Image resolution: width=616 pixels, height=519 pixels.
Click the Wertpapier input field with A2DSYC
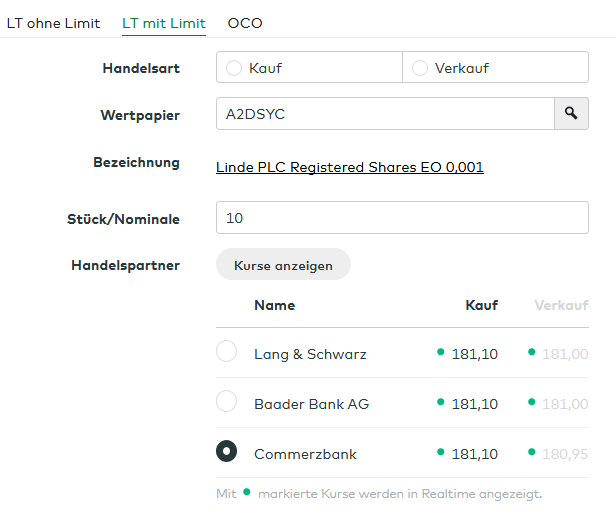385,114
